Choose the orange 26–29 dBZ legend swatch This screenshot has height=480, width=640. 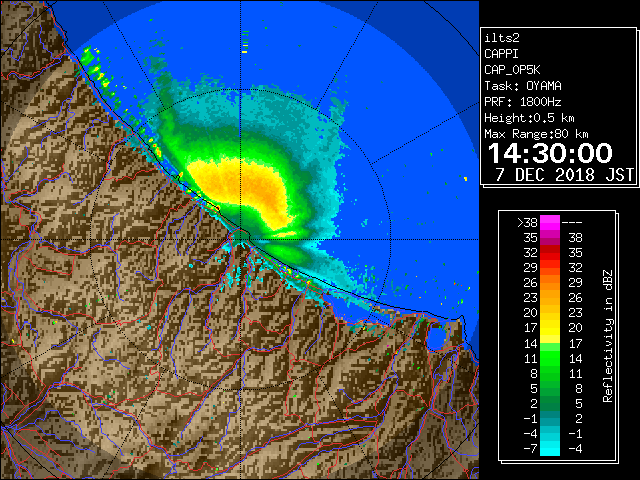coord(550,283)
